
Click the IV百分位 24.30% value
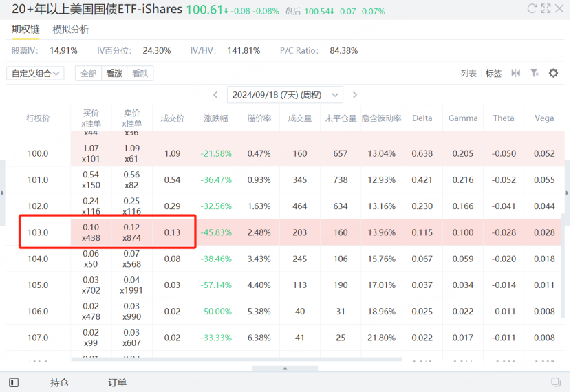157,51
